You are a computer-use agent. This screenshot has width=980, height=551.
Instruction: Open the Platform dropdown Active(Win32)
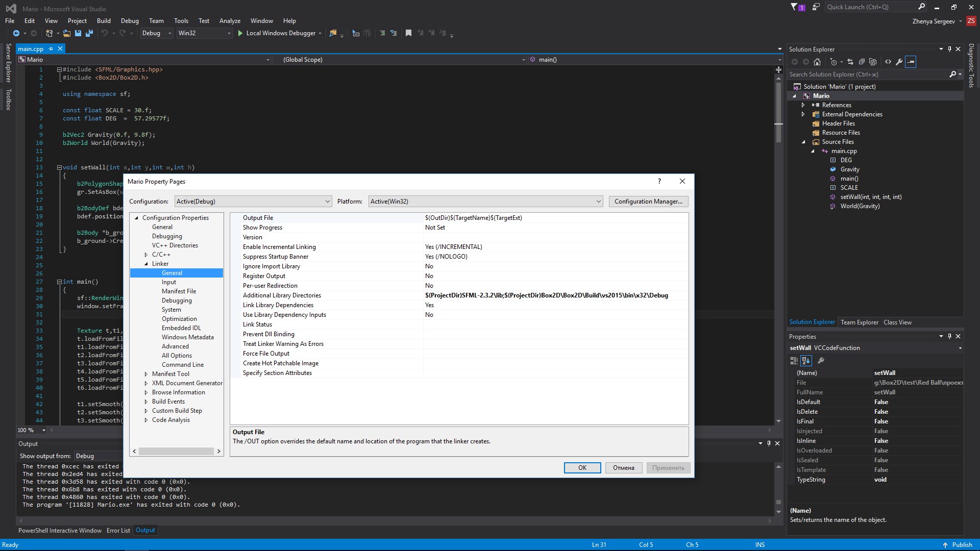point(485,202)
